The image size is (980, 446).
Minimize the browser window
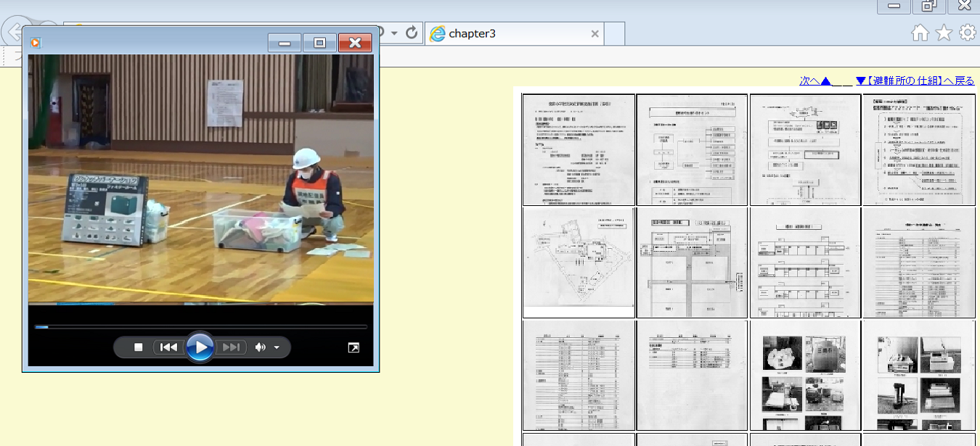[894, 6]
